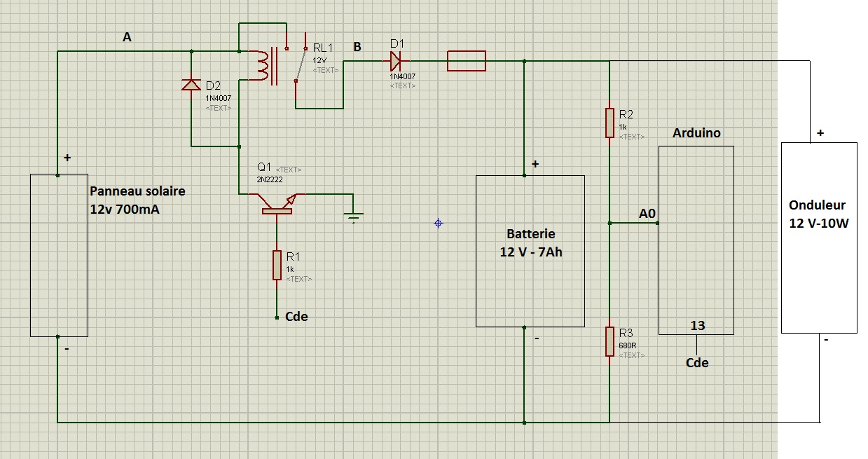This screenshot has height=459, width=868.
Task: Click the <TEXT> placeholder beside Q1
Action: [x=289, y=170]
